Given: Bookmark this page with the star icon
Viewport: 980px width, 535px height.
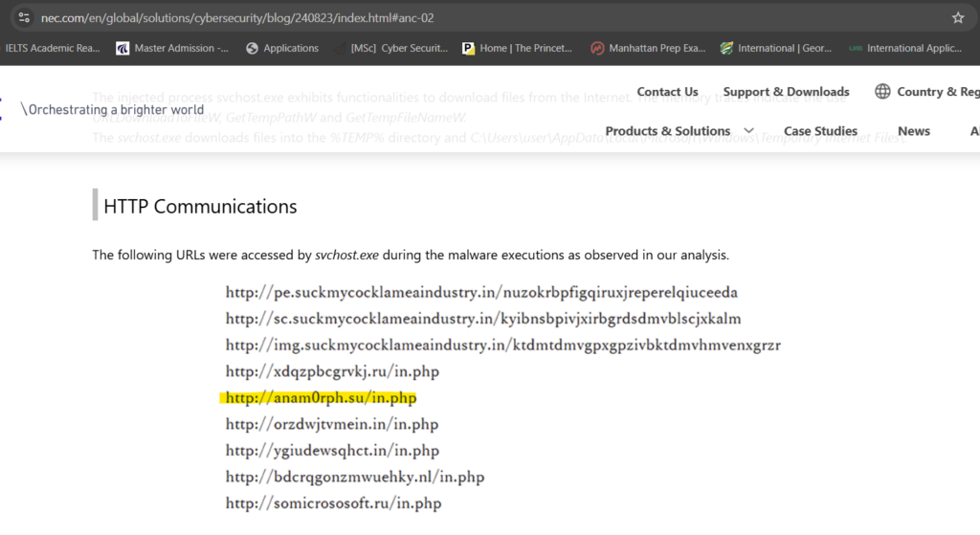Looking at the screenshot, I should (x=958, y=17).
